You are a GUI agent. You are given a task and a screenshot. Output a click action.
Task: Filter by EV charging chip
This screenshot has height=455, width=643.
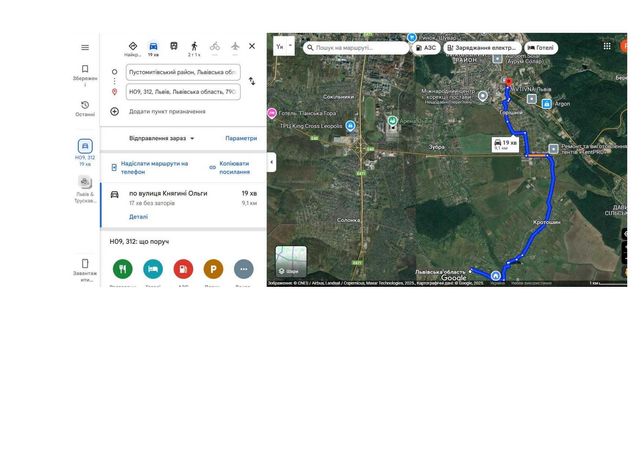click(x=482, y=48)
